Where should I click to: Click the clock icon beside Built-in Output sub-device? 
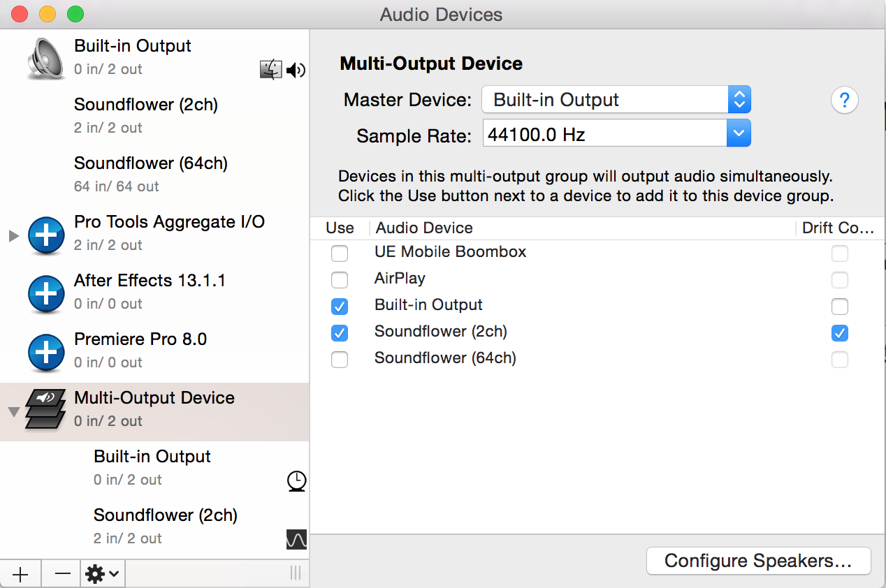(296, 481)
